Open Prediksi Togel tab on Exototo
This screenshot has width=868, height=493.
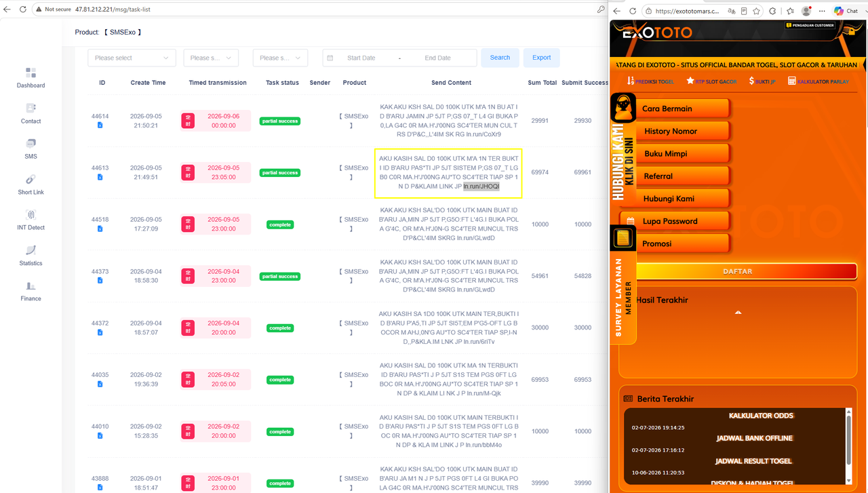[650, 81]
